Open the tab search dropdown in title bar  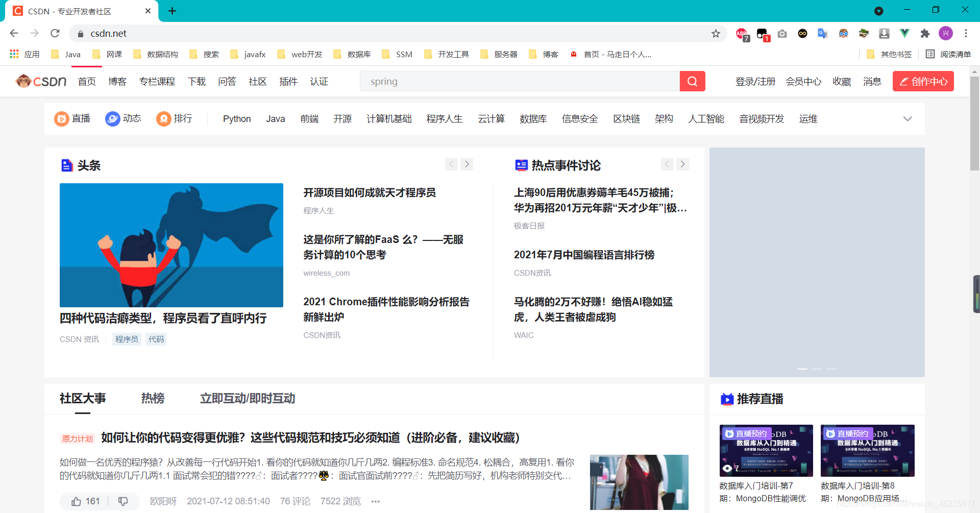(x=879, y=11)
